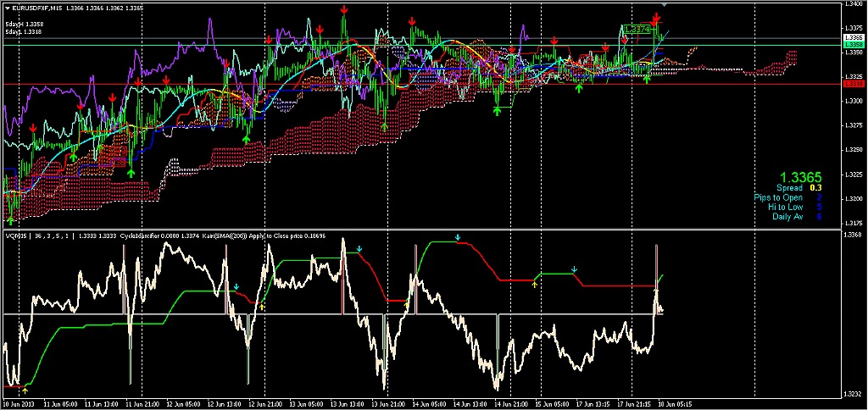Click the green 1.3358 price tag on the axis
The height and width of the screenshot is (410, 868).
point(854,43)
